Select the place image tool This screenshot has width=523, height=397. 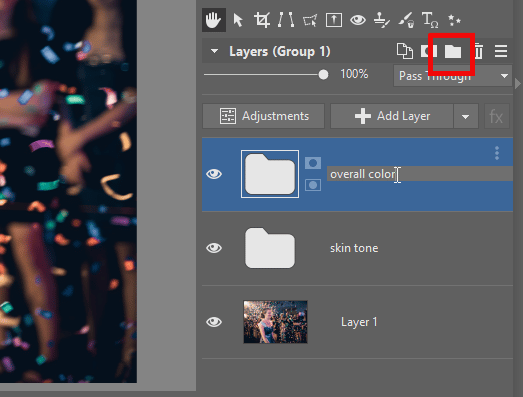point(334,20)
